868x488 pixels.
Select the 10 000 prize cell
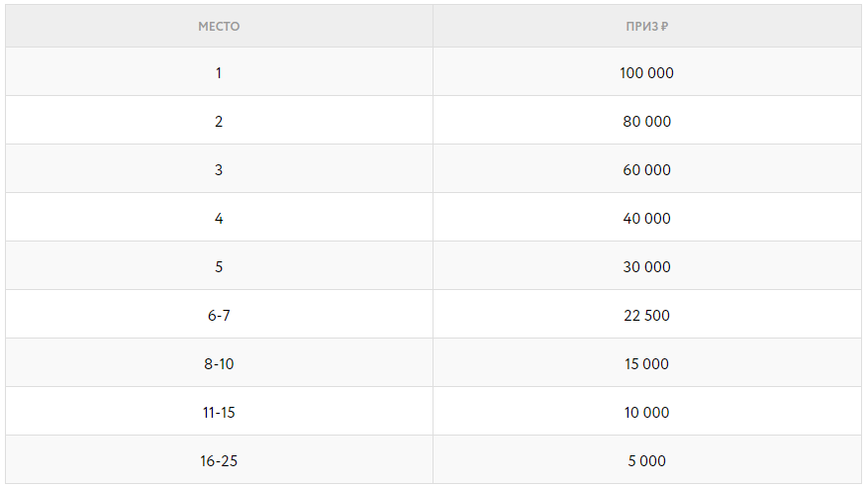click(646, 413)
